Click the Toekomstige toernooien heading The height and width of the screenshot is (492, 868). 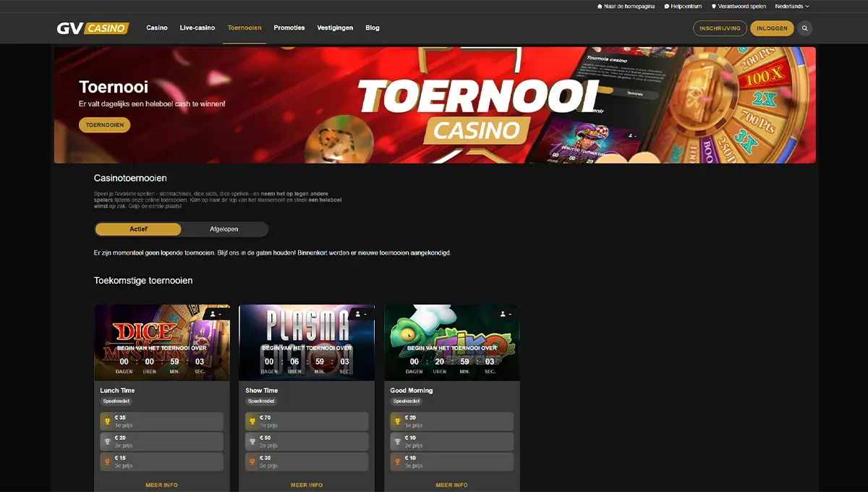(143, 281)
